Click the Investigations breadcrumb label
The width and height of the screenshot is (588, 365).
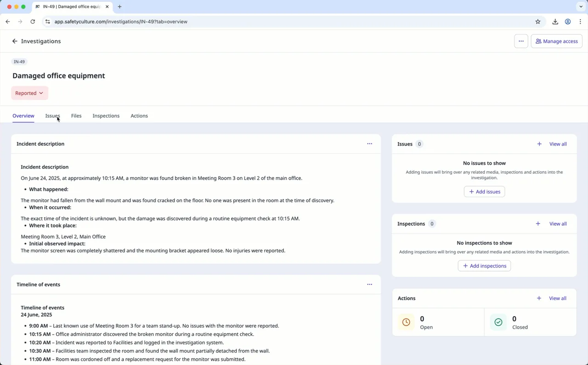(x=41, y=41)
